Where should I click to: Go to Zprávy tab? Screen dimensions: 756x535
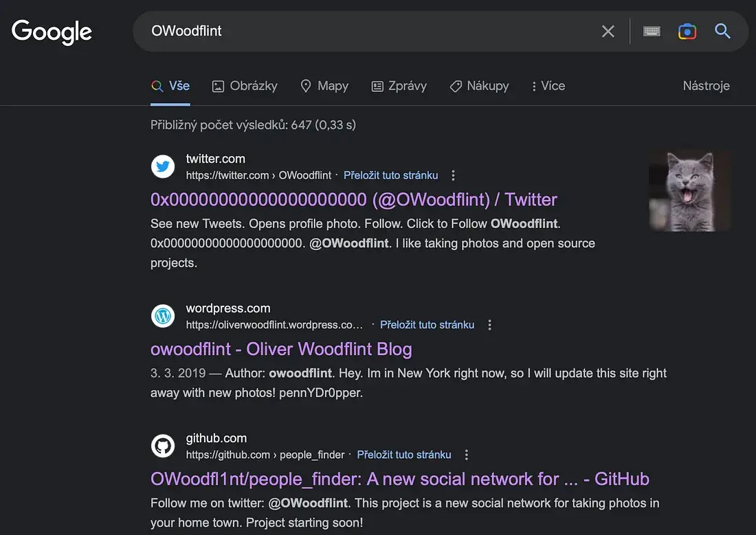tap(399, 87)
